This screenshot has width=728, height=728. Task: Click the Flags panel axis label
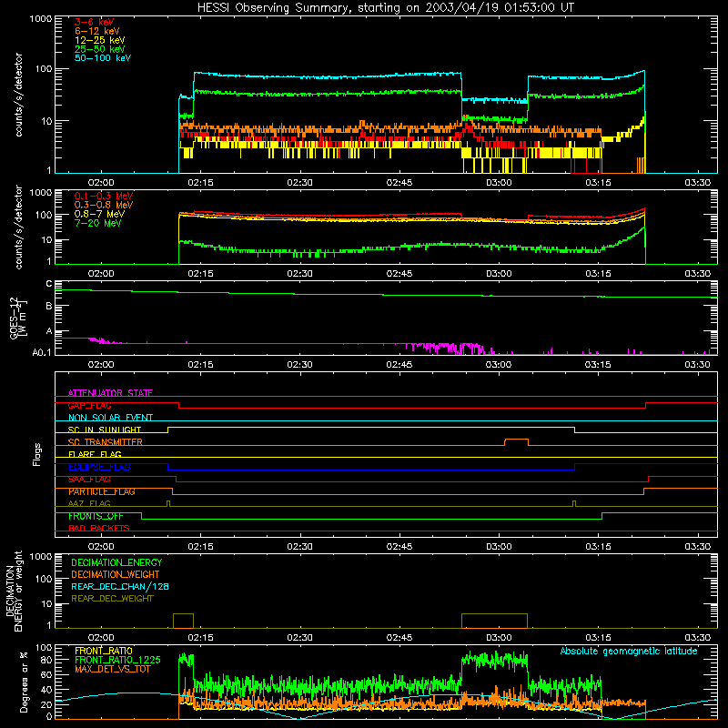pyautogui.click(x=36, y=454)
